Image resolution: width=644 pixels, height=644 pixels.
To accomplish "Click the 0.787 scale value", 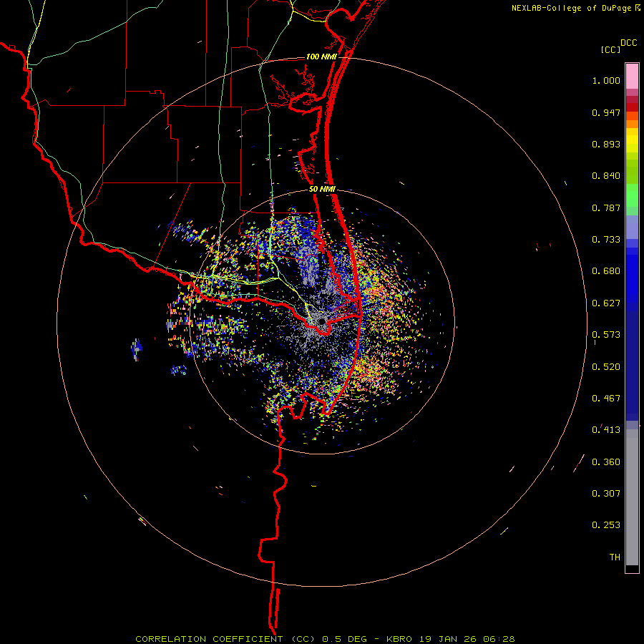I will pyautogui.click(x=606, y=208).
